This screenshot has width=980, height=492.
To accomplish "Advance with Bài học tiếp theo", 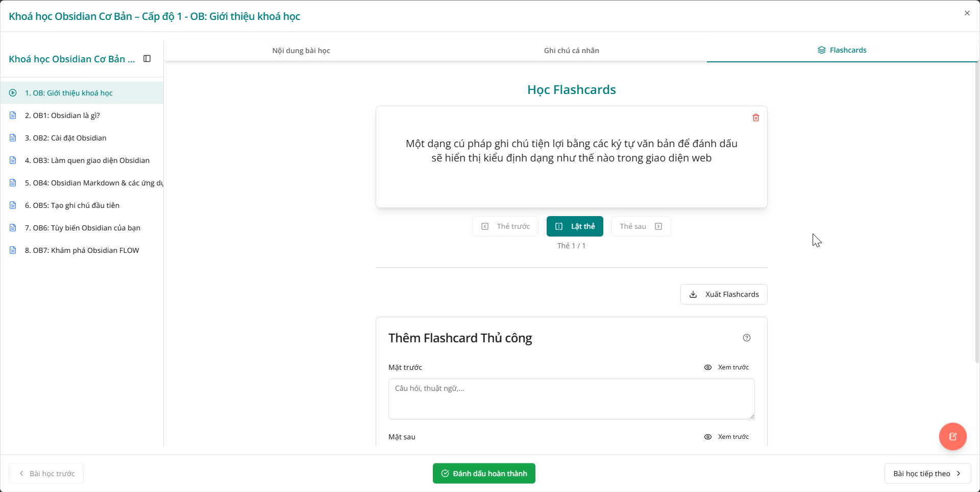I will point(927,473).
